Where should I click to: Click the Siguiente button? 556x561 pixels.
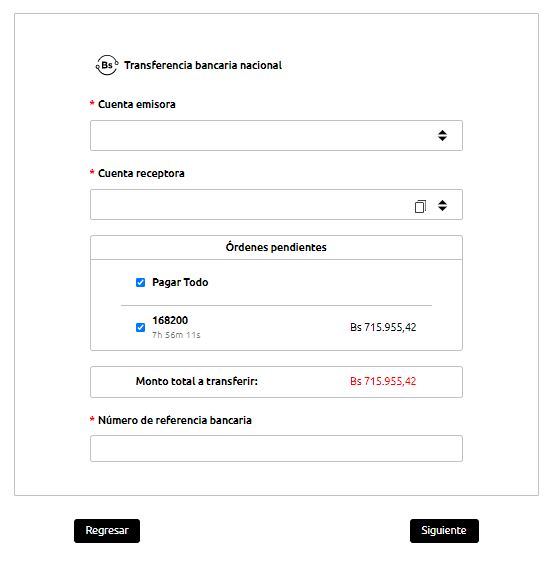(444, 531)
